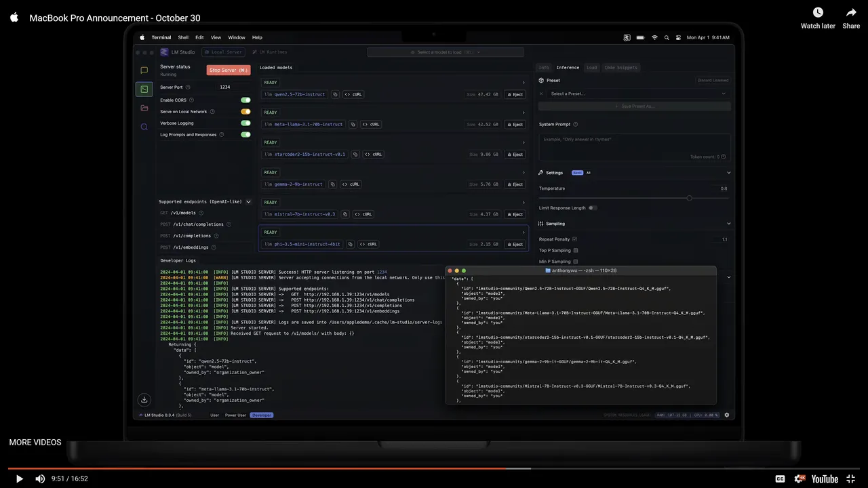Open the Discover search sidebar icon

(144, 127)
